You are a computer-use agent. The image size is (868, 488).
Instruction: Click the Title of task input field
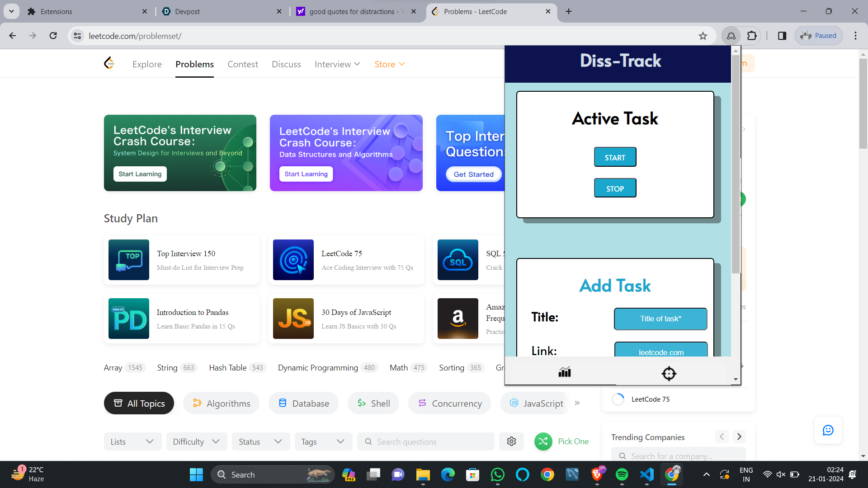point(660,319)
